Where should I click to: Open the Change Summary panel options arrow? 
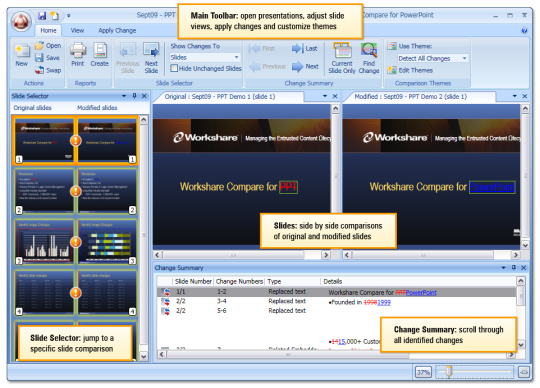503,268
